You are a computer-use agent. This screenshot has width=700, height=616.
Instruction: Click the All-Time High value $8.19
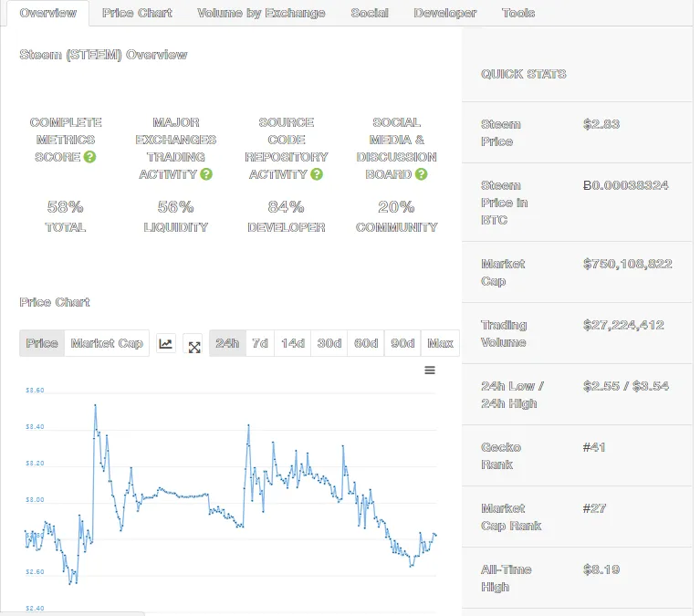[x=601, y=569]
